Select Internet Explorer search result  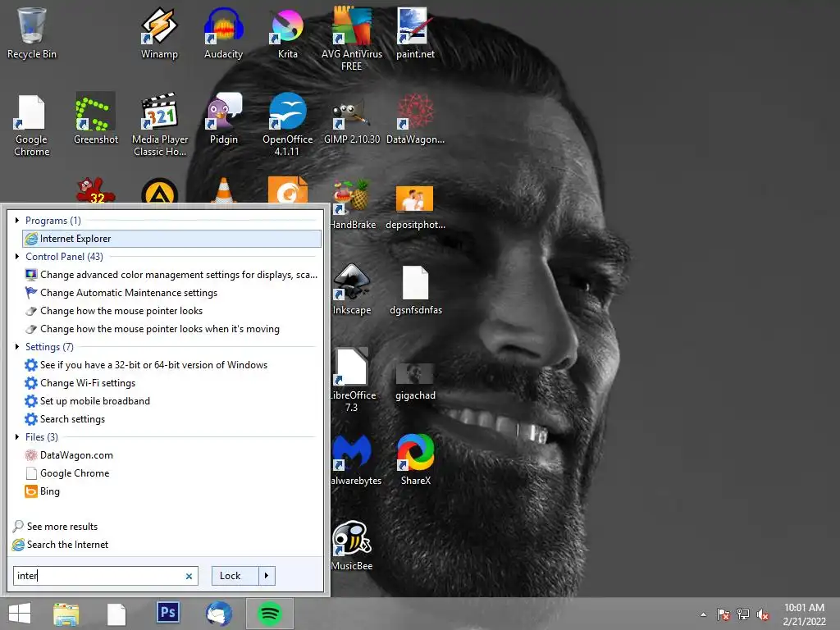tap(172, 239)
